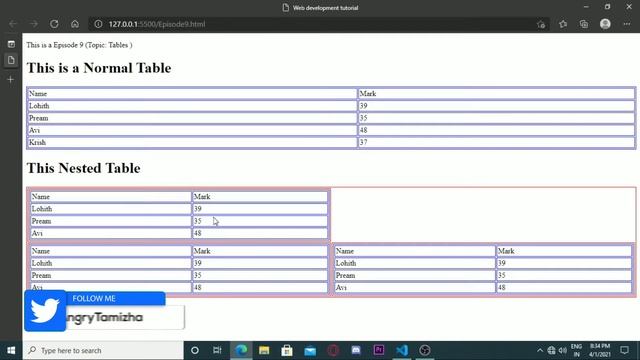Click 'Krish' cell in normal table
640x360 pixels.
click(x=192, y=142)
